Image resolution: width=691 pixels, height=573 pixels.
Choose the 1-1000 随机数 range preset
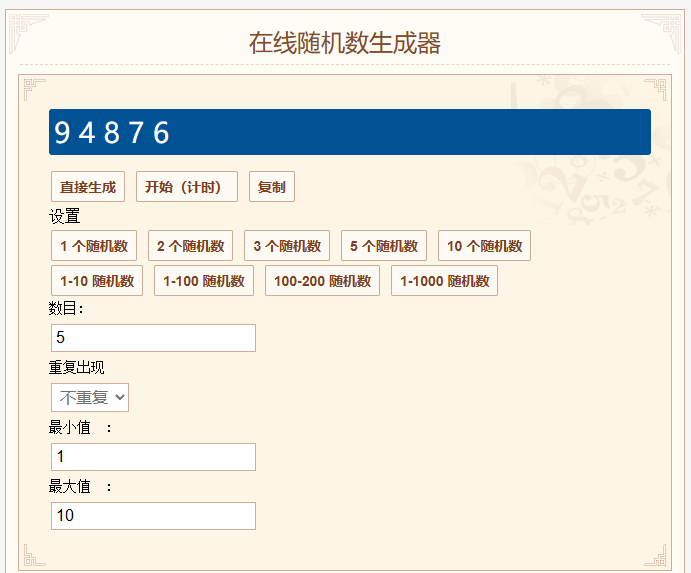coord(444,281)
